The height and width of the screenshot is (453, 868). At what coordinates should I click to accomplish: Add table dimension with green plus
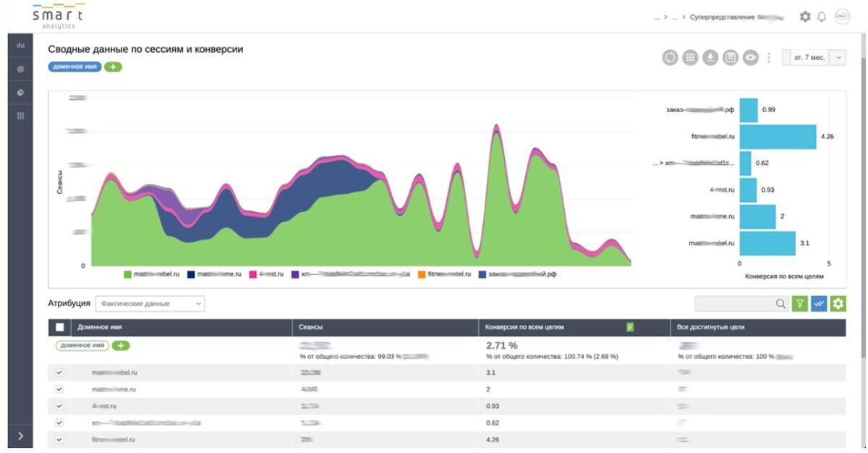pyautogui.click(x=121, y=345)
